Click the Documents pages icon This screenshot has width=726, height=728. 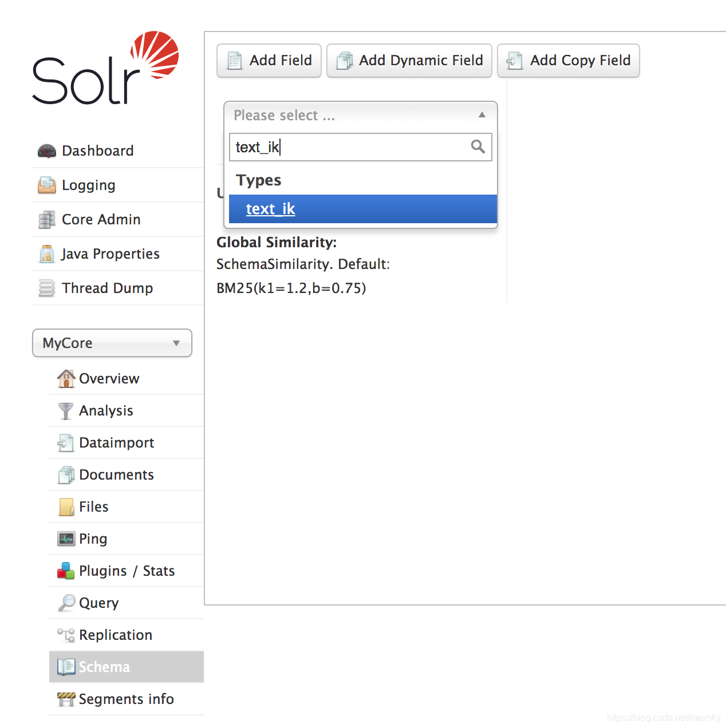66,475
